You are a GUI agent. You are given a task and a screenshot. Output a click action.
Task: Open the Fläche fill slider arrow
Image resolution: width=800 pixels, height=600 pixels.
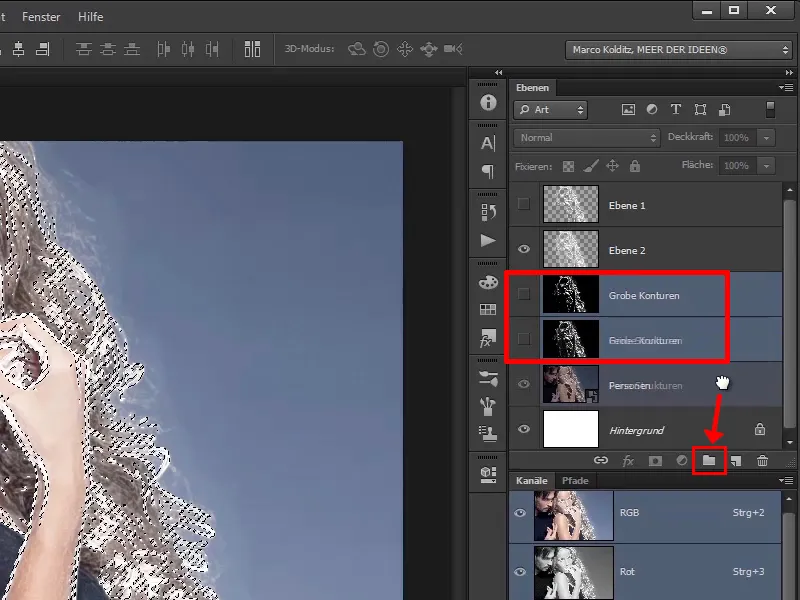[766, 166]
